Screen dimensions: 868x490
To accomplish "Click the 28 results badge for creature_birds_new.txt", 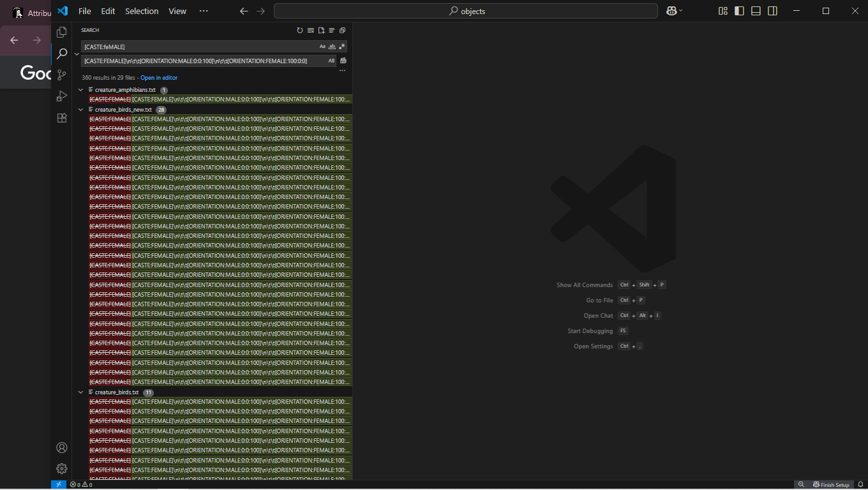I will pyautogui.click(x=161, y=110).
